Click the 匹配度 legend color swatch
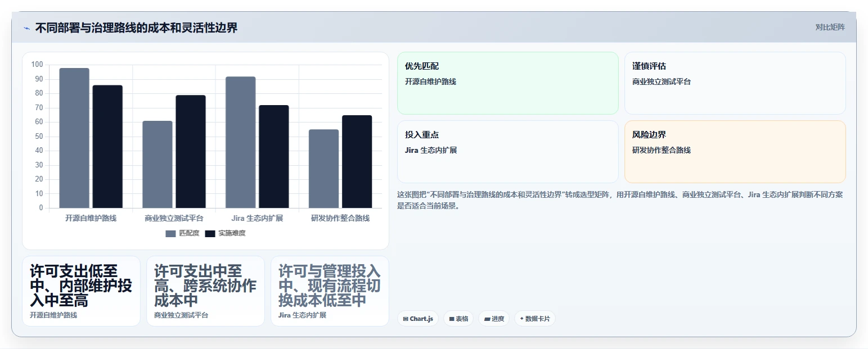The image size is (868, 349). pos(170,233)
